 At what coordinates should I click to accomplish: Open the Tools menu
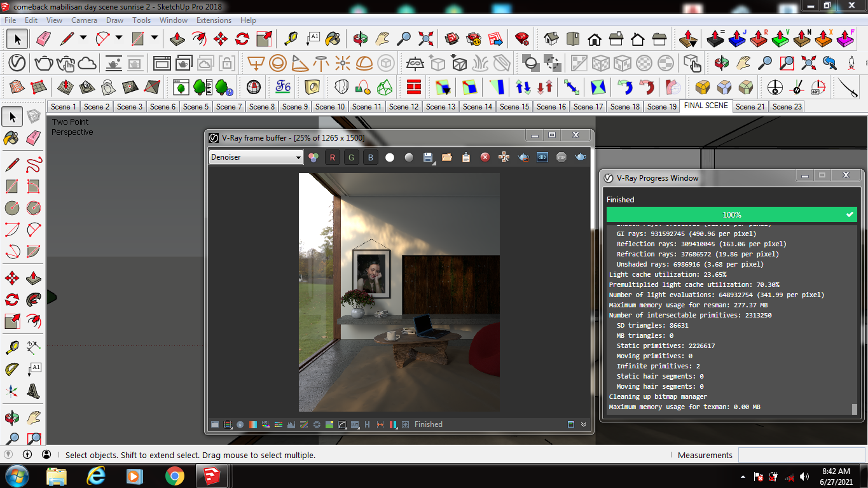tap(142, 20)
